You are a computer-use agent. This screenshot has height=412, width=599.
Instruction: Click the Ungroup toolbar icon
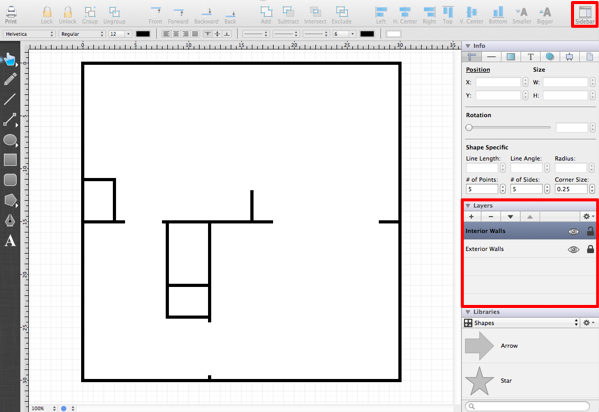(x=114, y=15)
